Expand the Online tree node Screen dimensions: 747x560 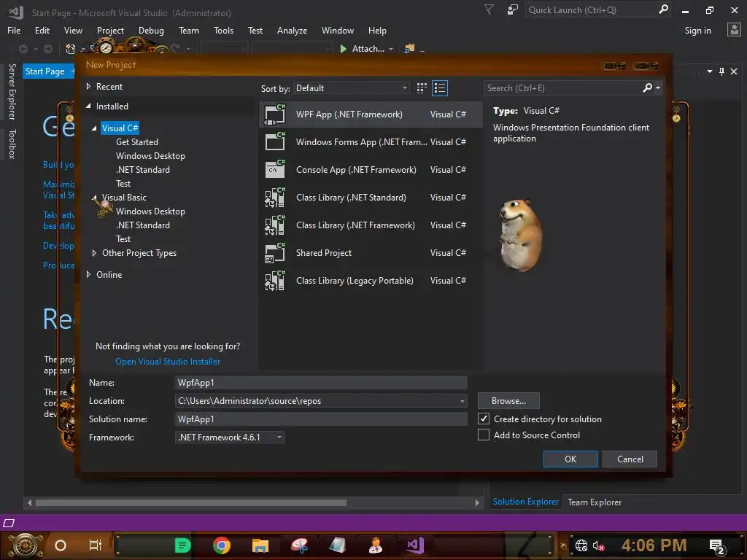click(88, 274)
